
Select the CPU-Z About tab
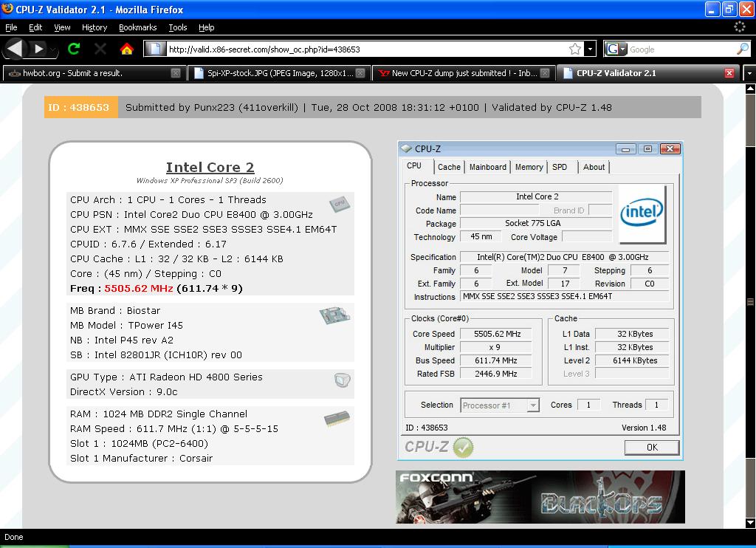(594, 167)
